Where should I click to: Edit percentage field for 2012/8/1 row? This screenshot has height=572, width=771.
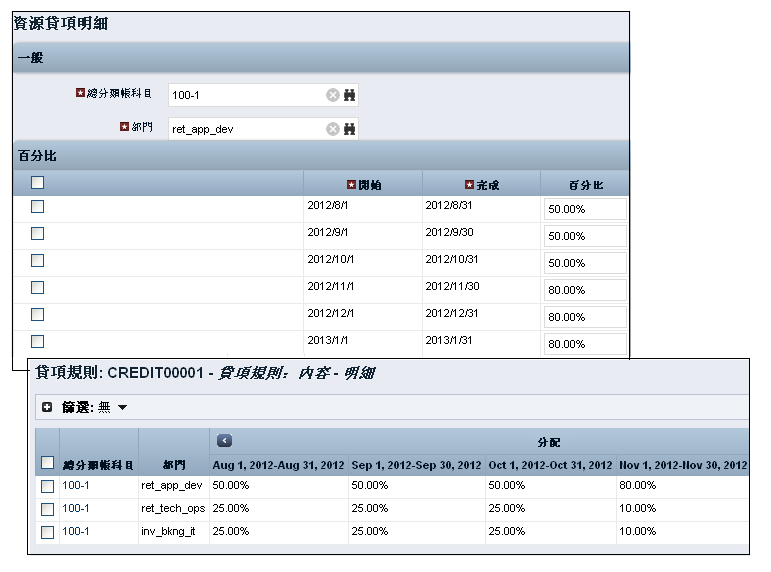pyautogui.click(x=585, y=209)
